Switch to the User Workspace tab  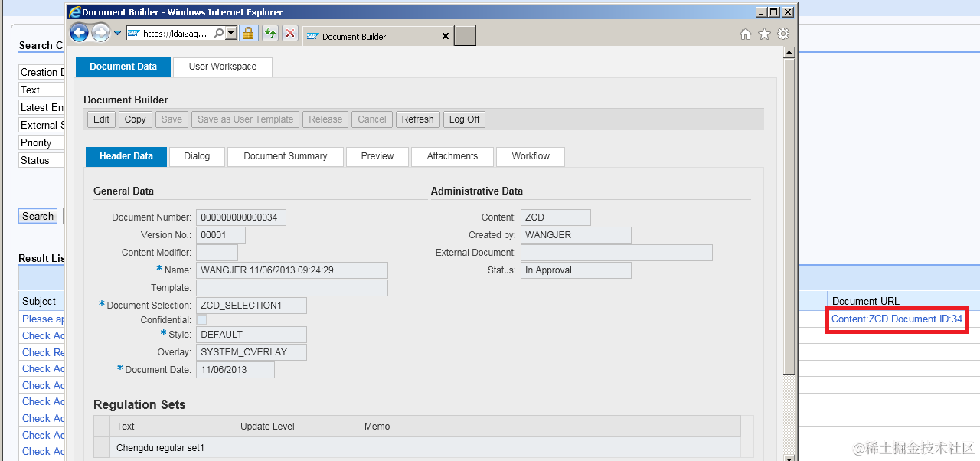(222, 67)
